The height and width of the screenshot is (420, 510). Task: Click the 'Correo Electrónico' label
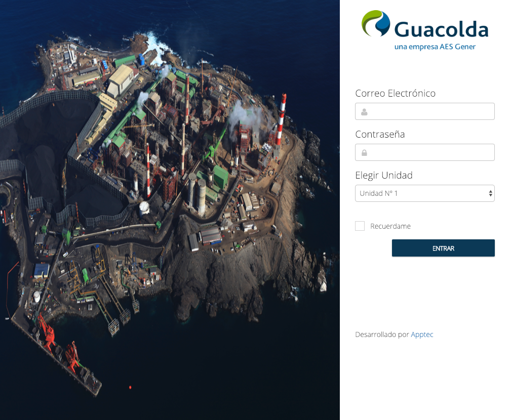[395, 93]
